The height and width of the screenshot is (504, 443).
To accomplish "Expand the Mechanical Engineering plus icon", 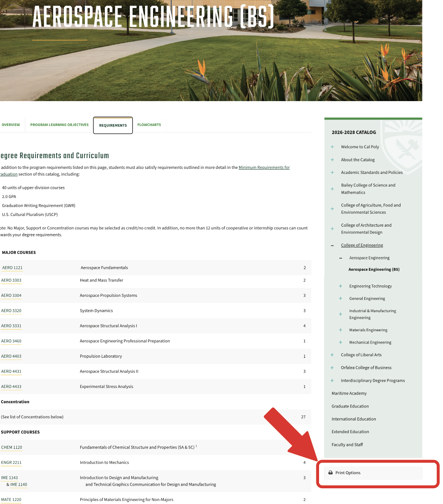I will coord(340,342).
